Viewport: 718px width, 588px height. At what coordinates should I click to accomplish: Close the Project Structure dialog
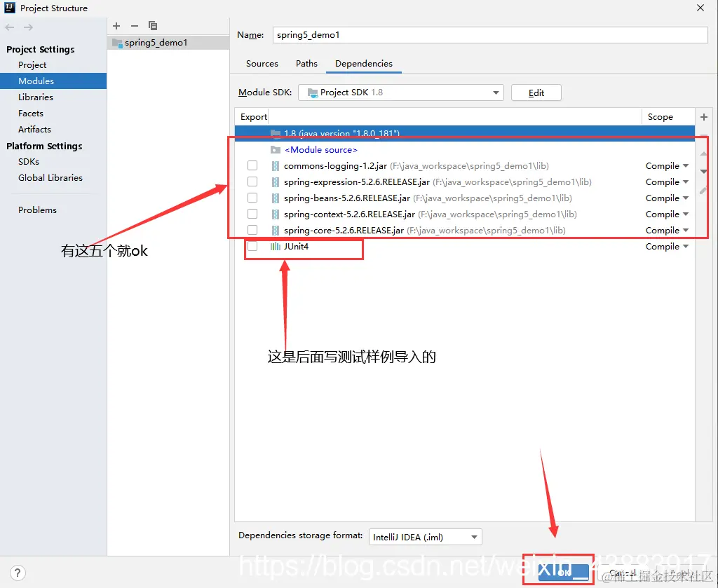(700, 8)
